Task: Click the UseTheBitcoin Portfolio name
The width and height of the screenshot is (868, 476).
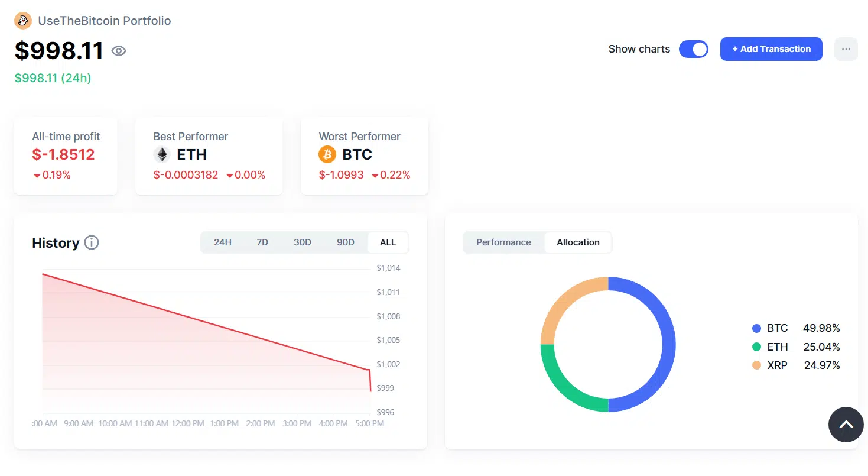Action: click(x=105, y=21)
